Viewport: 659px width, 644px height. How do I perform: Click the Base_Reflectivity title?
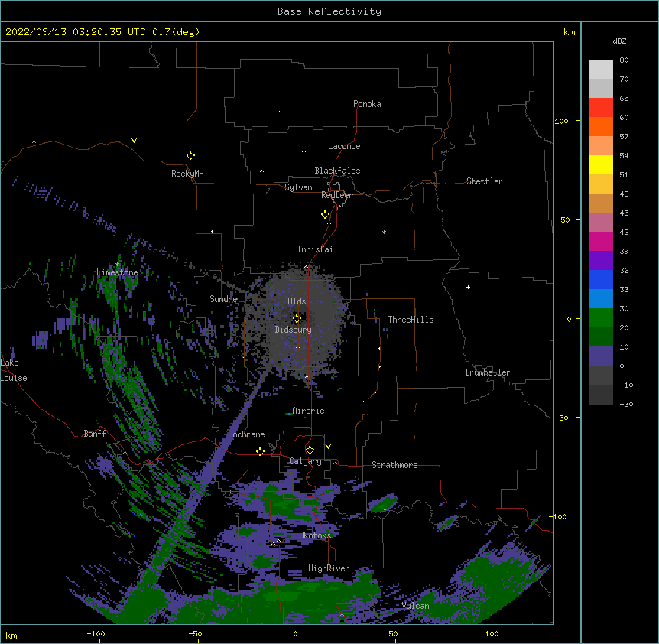point(329,11)
